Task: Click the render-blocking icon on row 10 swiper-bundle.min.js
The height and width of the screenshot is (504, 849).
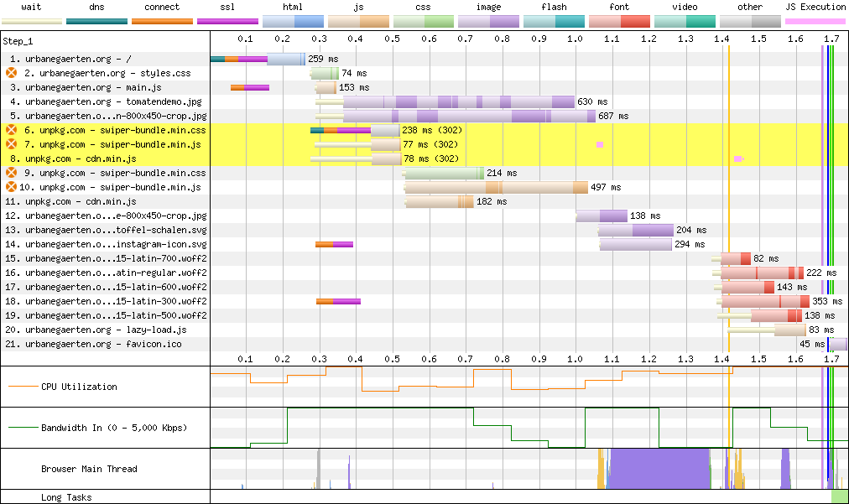Action: [x=12, y=187]
